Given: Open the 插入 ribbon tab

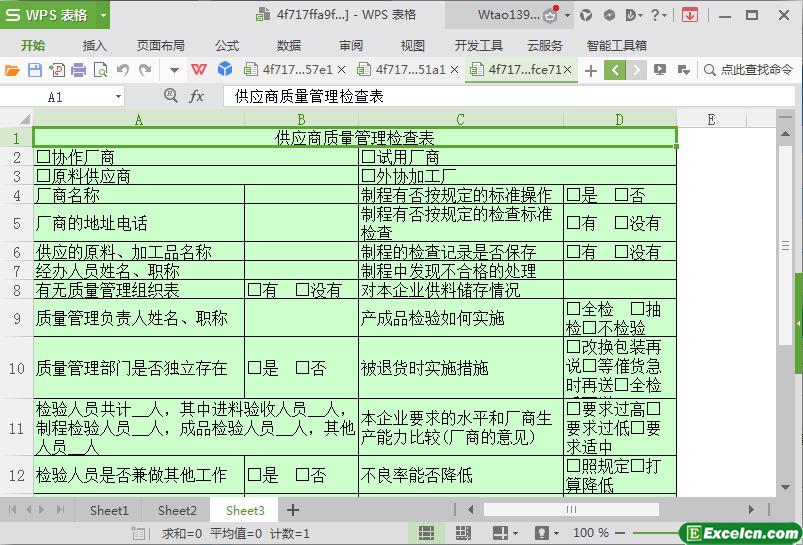Looking at the screenshot, I should point(94,46).
